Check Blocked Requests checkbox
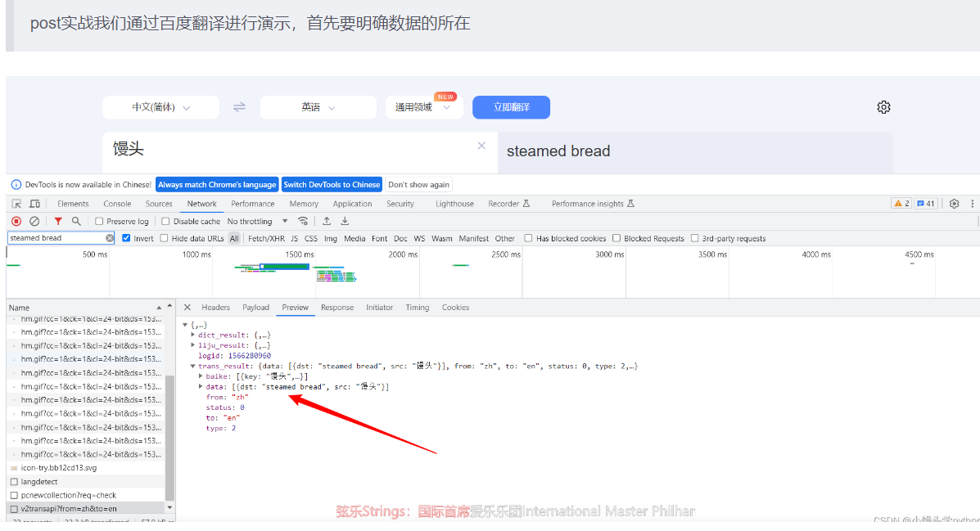Viewport: 980px width, 531px height. click(x=616, y=238)
